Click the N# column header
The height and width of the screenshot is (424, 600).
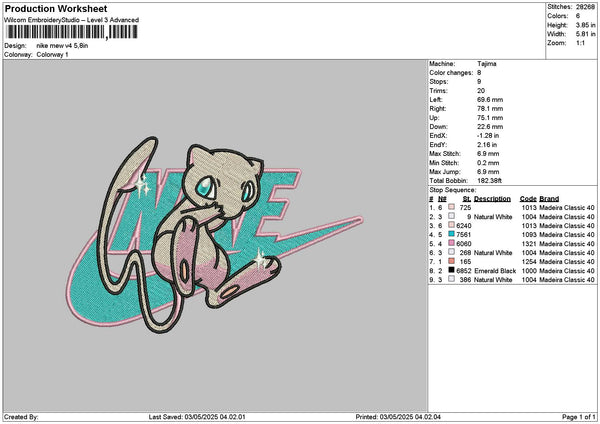tap(442, 199)
